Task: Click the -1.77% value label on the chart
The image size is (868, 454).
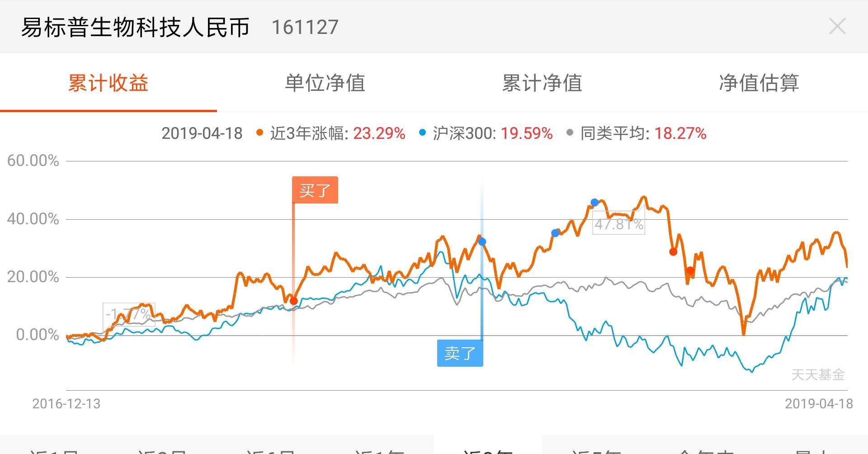Action: pos(129,314)
